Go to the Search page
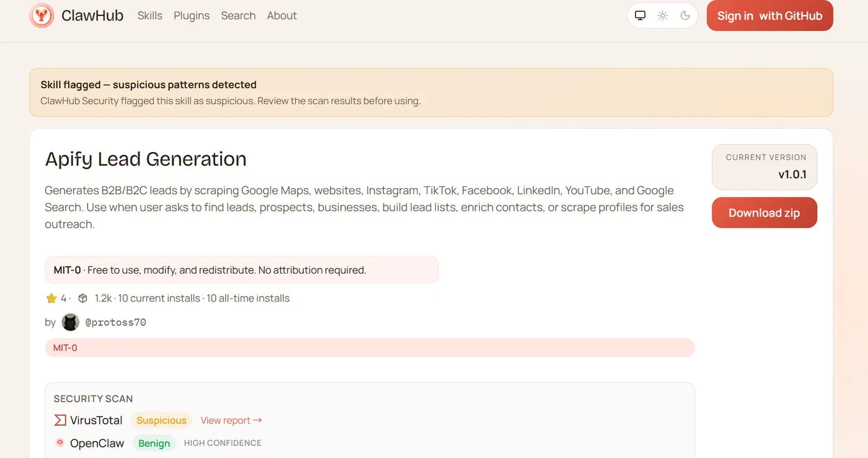Viewport: 868px width, 458px height. tap(238, 16)
